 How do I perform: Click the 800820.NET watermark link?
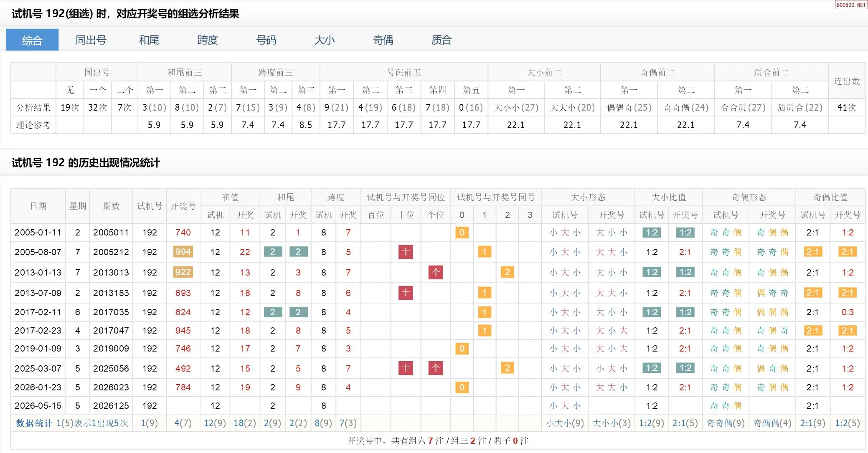(x=851, y=5)
